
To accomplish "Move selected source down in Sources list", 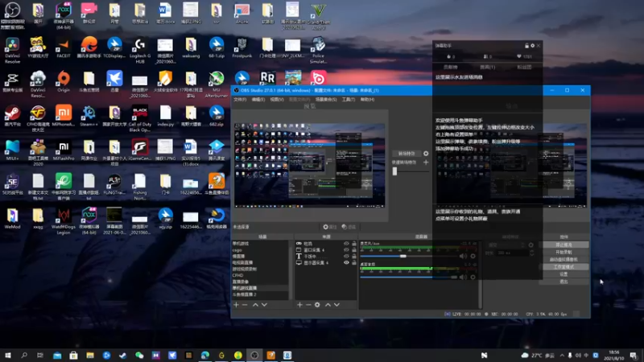I will pyautogui.click(x=336, y=305).
